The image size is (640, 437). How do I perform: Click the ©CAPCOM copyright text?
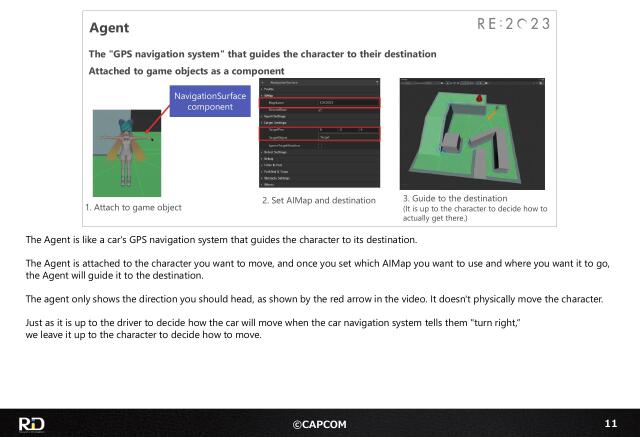pyautogui.click(x=320, y=424)
